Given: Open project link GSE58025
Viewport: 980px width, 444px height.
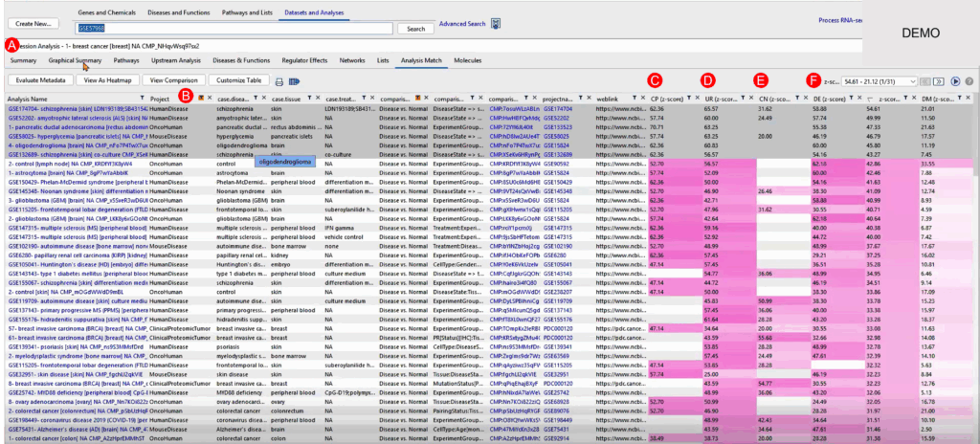Looking at the screenshot, I should [555, 136].
